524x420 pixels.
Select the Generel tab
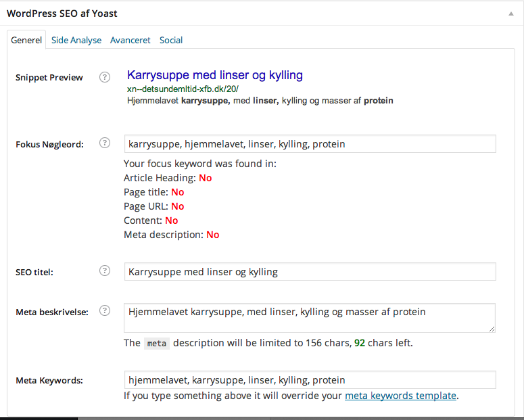tap(26, 40)
